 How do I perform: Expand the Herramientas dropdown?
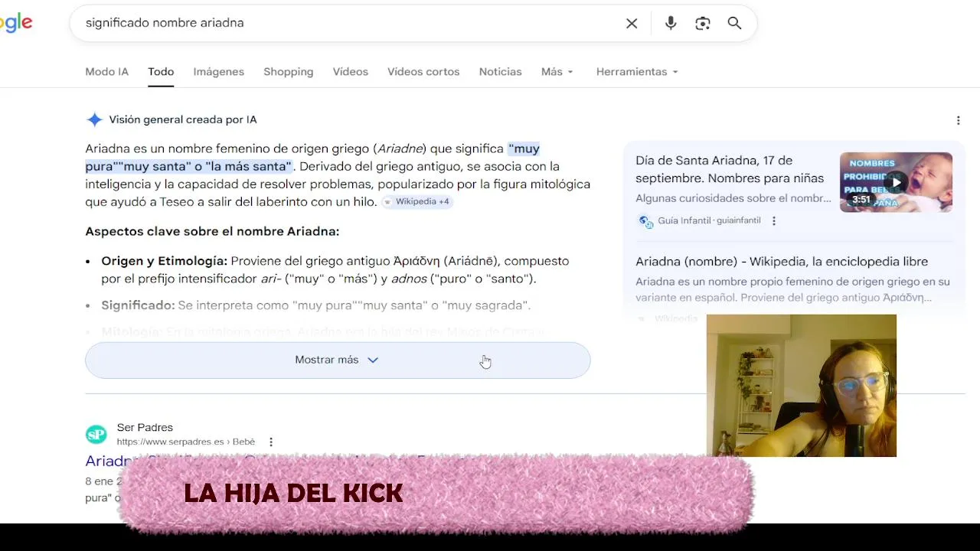pos(637,71)
